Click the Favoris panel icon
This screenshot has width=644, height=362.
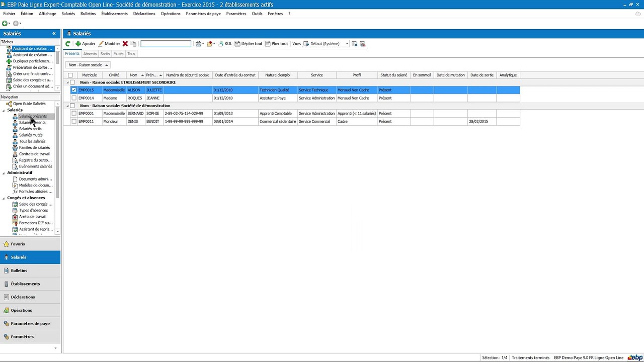[x=6, y=244]
